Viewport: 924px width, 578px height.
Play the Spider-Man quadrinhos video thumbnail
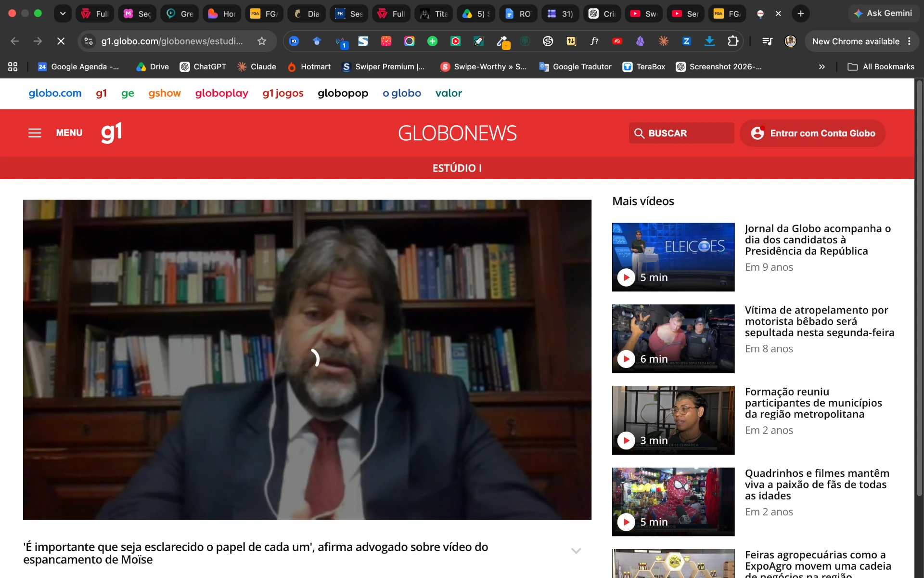pyautogui.click(x=673, y=502)
